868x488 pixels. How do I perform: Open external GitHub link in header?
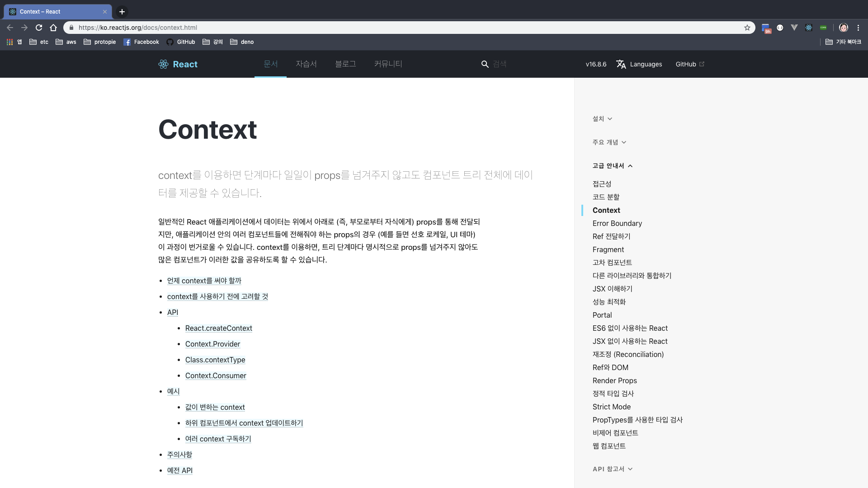[x=690, y=64]
